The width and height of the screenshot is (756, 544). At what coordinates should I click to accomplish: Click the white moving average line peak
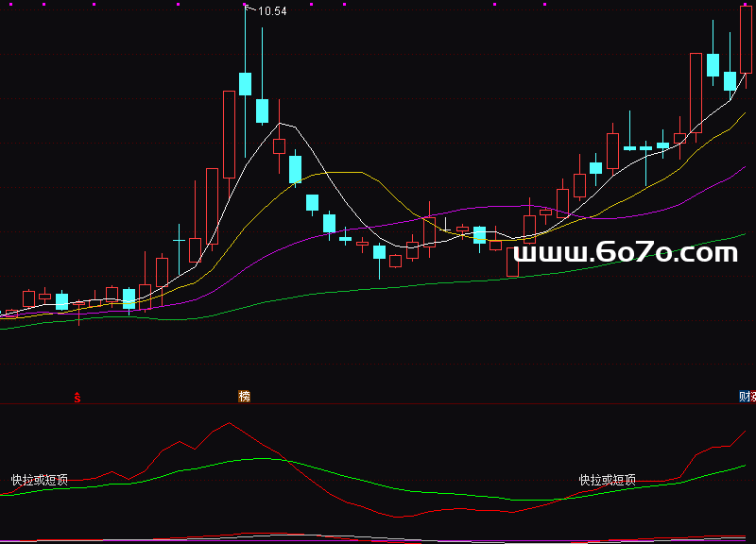tap(282, 124)
